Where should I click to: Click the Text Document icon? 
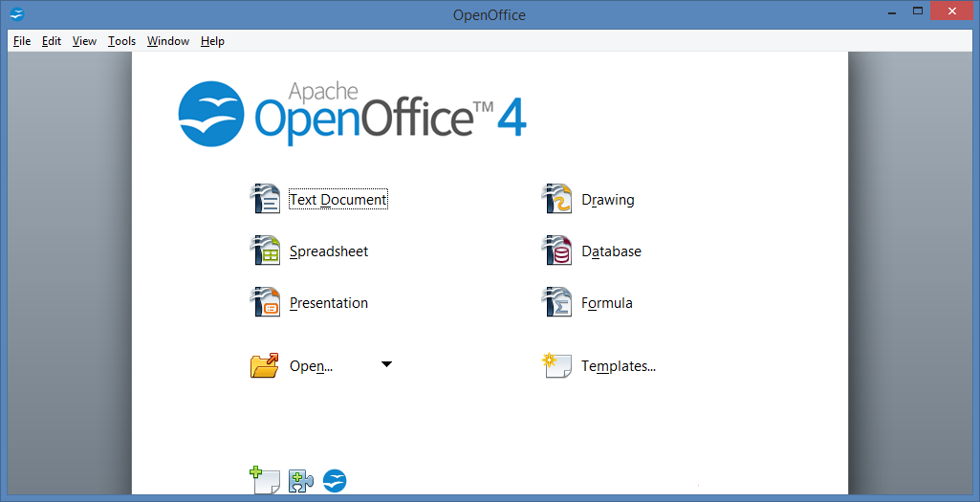[x=265, y=200]
